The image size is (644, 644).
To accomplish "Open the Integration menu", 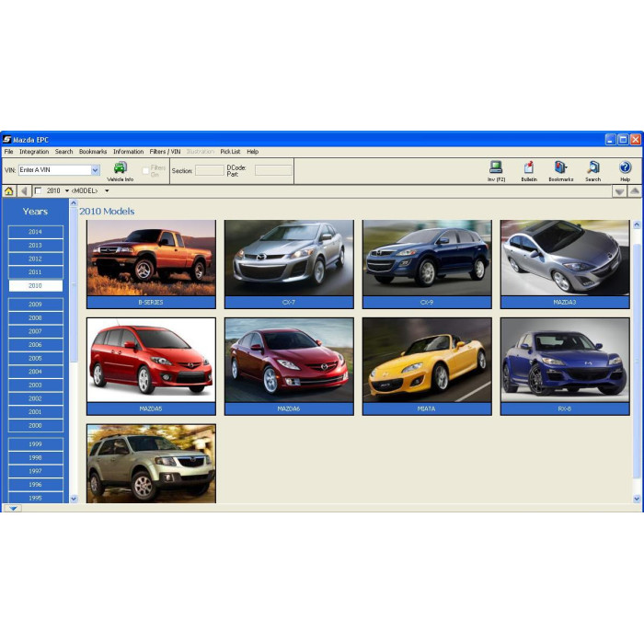I will click(34, 152).
